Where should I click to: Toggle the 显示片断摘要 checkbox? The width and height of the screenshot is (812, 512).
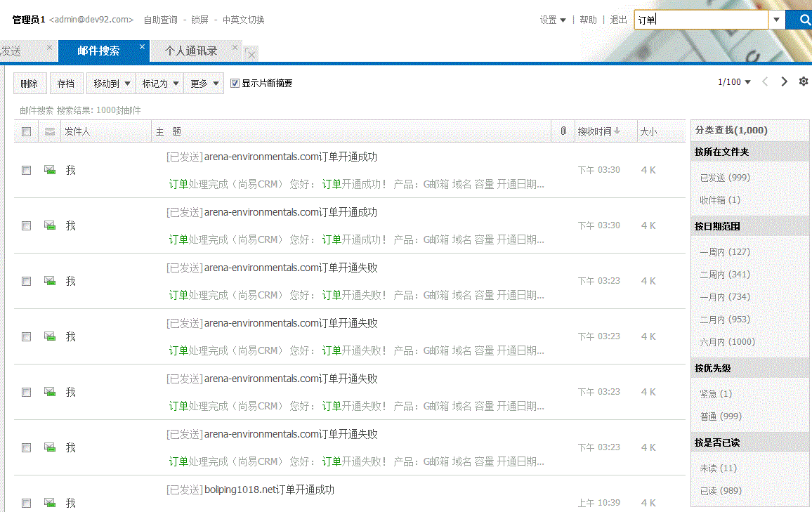[x=235, y=84]
